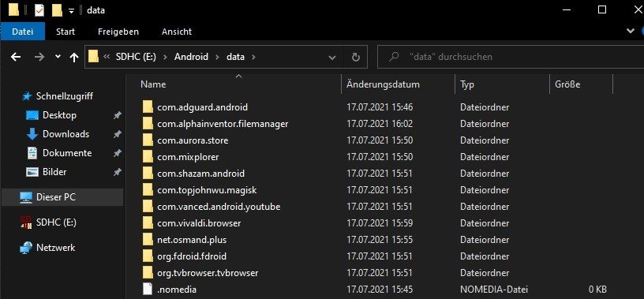
Task: Click the title bar folder icon
Action: coord(13,9)
